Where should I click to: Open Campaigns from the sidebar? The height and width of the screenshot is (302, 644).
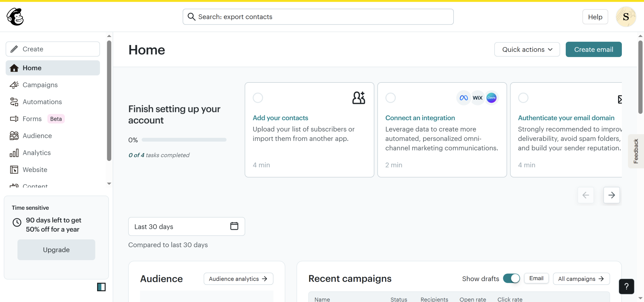tap(40, 85)
